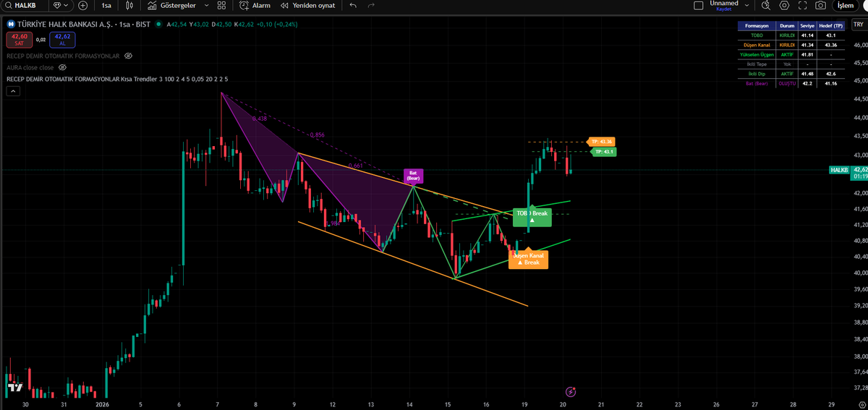Click the TP: 43.1 target label
Viewport: 868px width, 410px height.
click(x=604, y=152)
